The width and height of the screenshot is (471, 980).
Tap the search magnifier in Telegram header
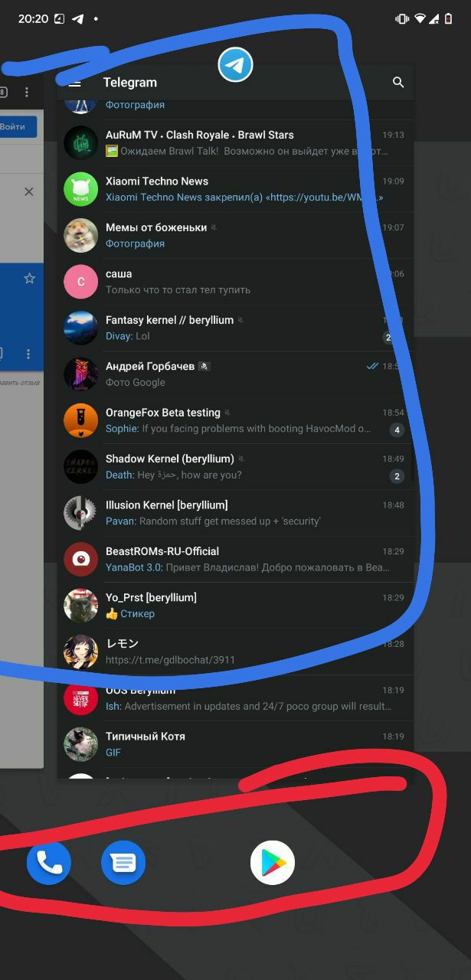coord(398,82)
